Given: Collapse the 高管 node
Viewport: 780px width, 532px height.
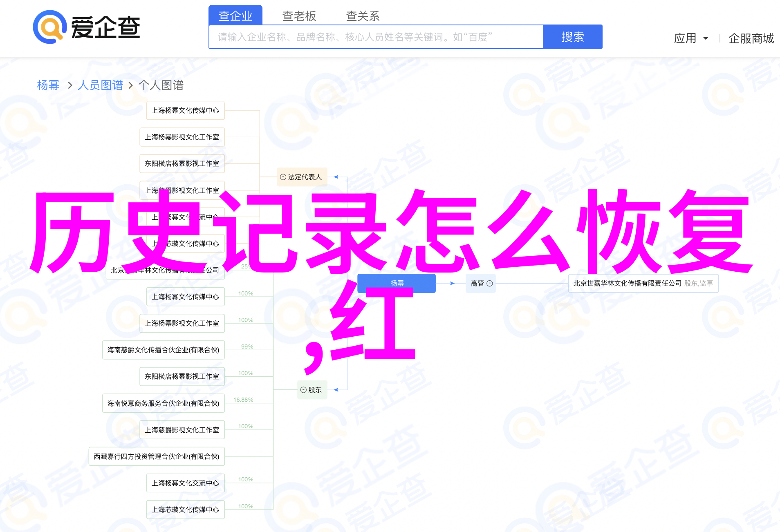Looking at the screenshot, I should [x=490, y=283].
